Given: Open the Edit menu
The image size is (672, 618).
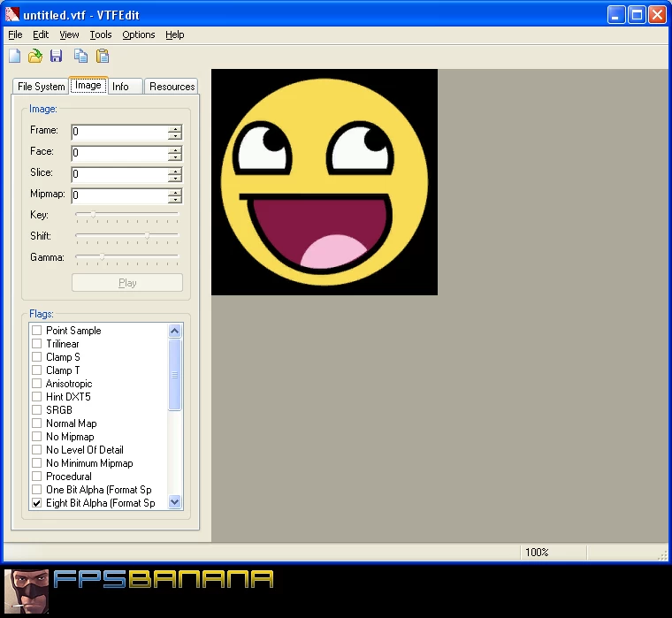Looking at the screenshot, I should click(x=41, y=34).
